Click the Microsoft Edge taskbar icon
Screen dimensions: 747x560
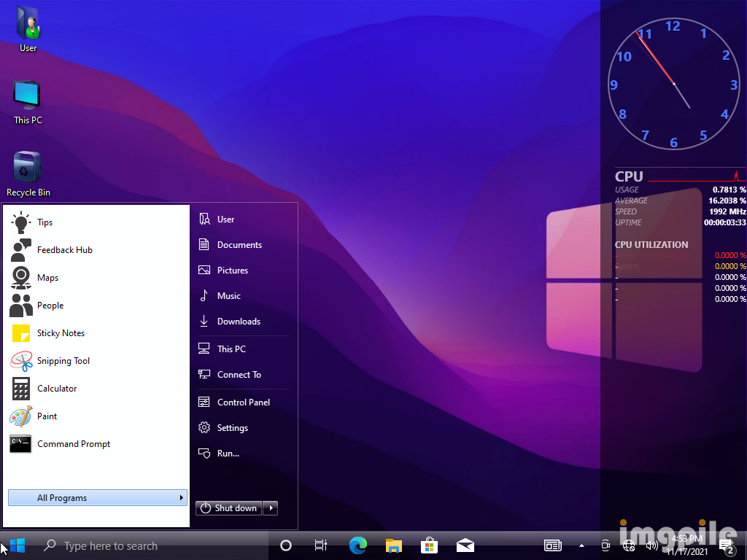357,545
